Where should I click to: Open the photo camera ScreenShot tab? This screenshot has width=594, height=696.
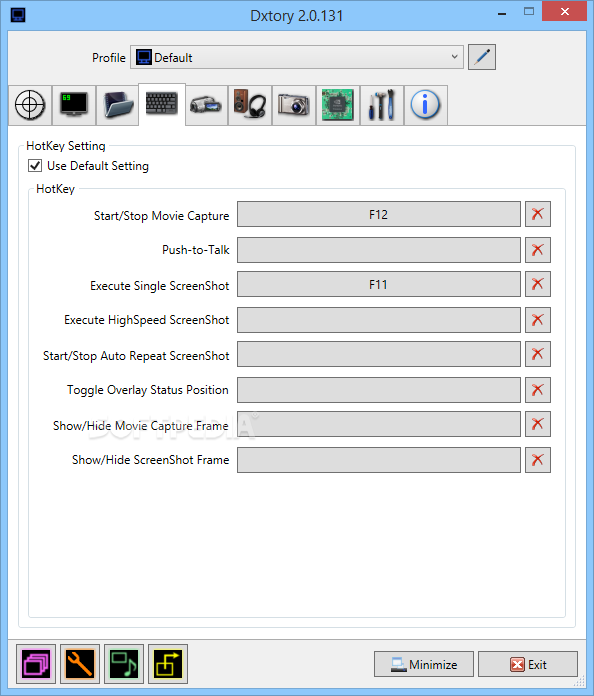pos(293,105)
